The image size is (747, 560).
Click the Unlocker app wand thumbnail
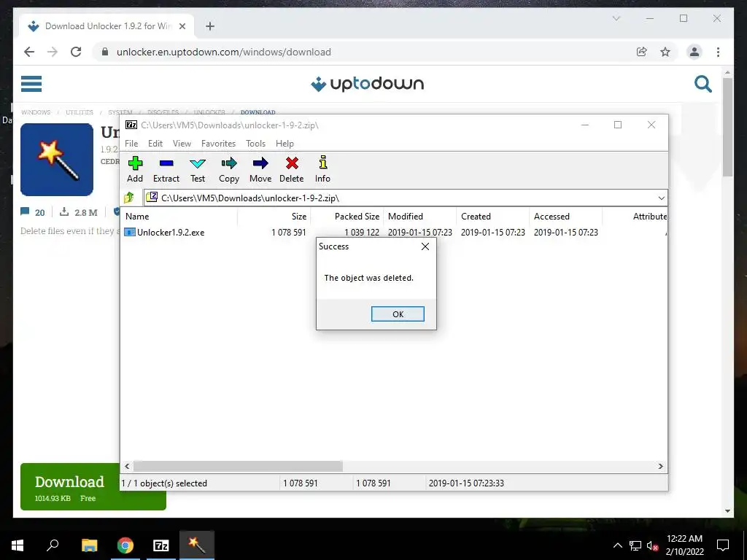[x=57, y=160]
